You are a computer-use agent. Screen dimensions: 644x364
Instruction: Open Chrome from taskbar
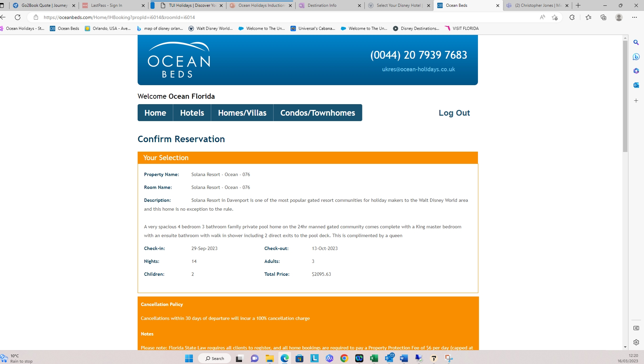[344, 358]
